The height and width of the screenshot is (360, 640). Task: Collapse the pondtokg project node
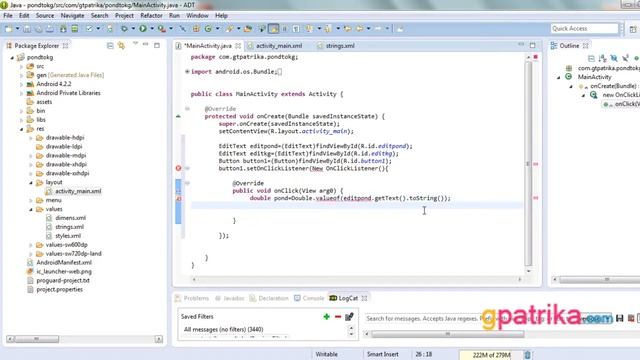(12, 58)
